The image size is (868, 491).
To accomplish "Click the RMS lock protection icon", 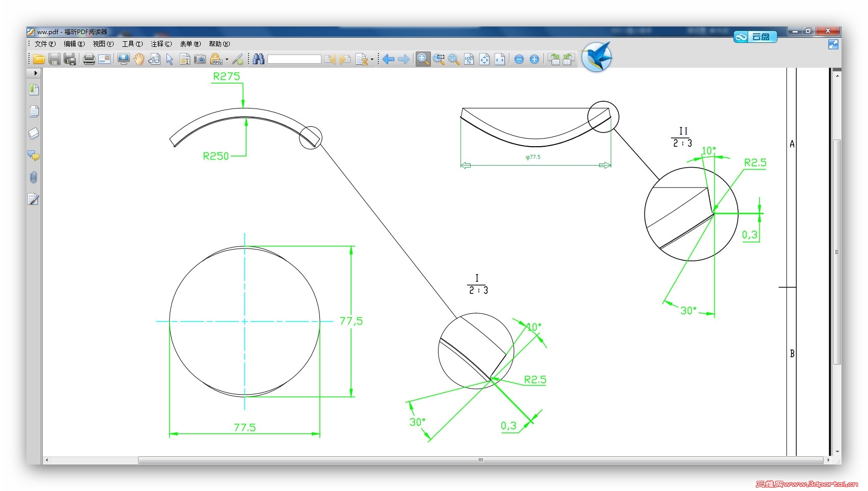I will [x=216, y=59].
